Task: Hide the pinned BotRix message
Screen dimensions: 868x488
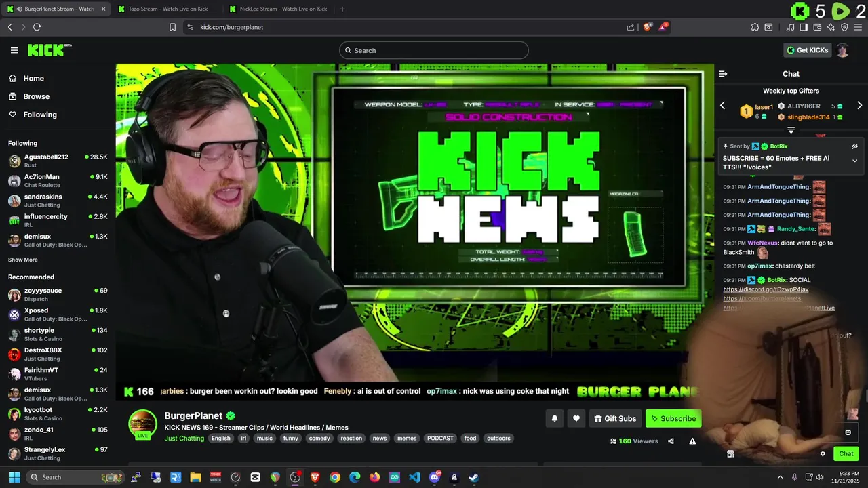Action: (x=854, y=146)
